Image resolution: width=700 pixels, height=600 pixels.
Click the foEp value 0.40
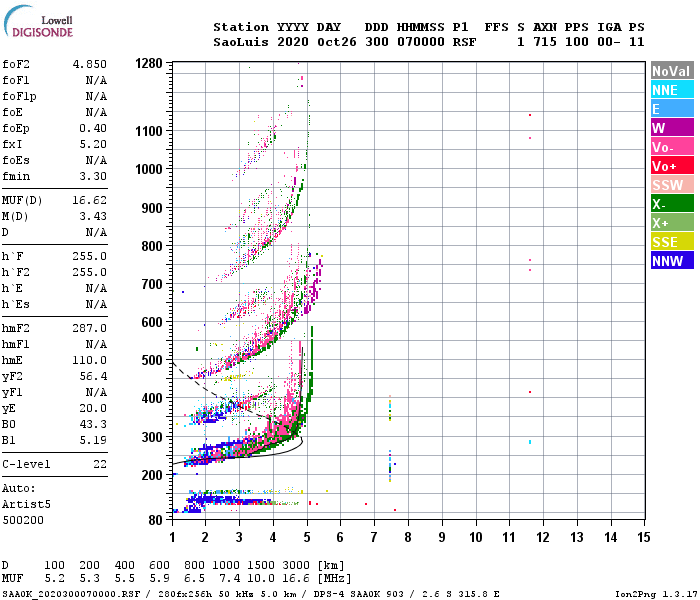coord(93,128)
